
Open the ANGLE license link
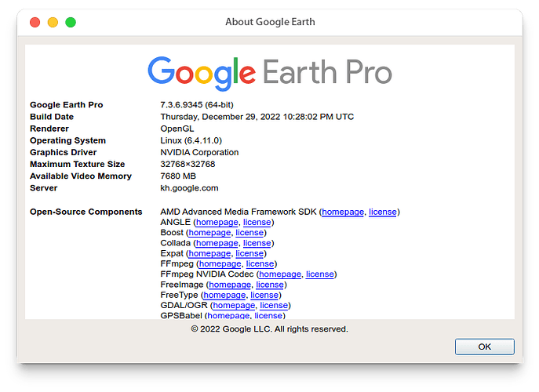[257, 223]
